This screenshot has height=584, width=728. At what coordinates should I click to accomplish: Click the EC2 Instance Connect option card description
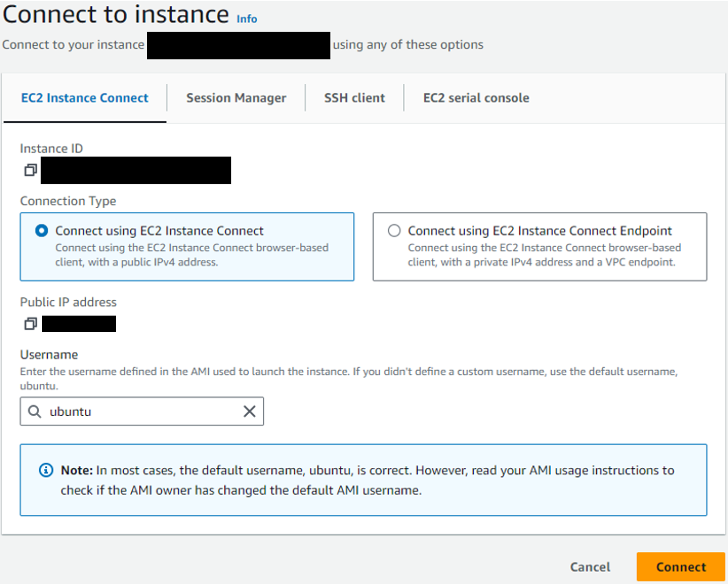point(192,255)
